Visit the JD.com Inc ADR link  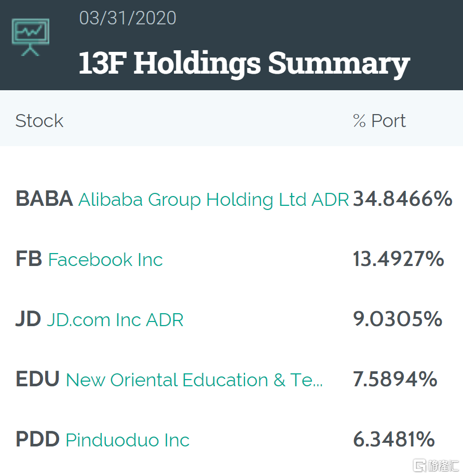click(115, 320)
